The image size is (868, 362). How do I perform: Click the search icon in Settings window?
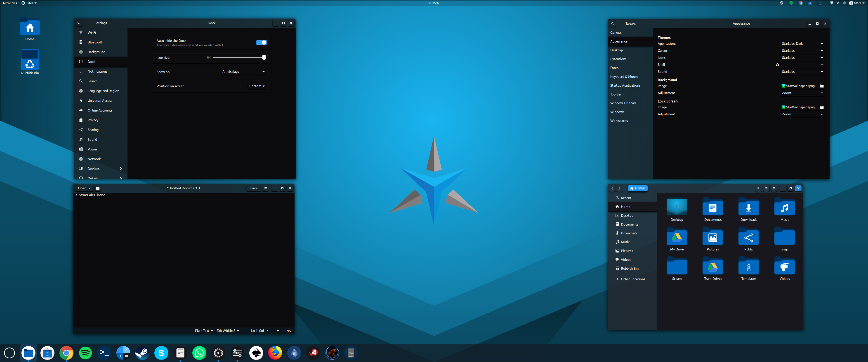(x=78, y=23)
